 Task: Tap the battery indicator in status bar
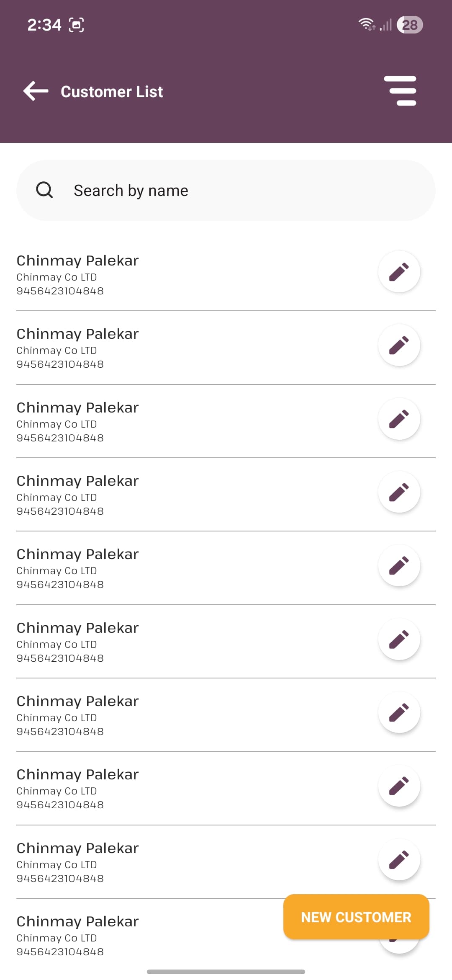[410, 25]
